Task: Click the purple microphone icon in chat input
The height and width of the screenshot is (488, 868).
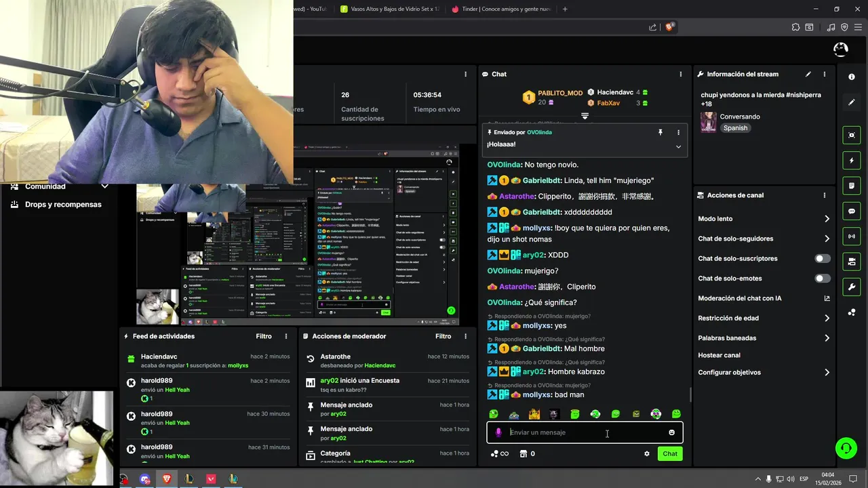Action: pyautogui.click(x=498, y=432)
